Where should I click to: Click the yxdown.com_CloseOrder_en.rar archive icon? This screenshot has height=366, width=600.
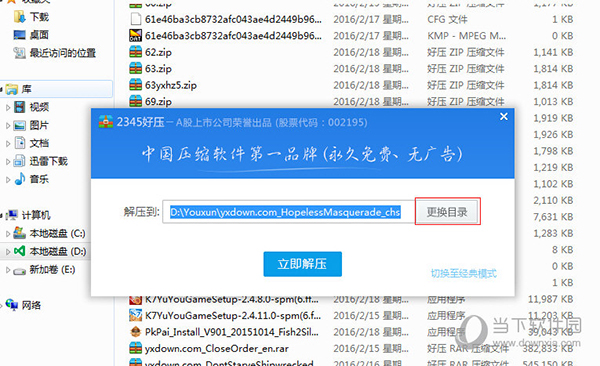(135, 348)
